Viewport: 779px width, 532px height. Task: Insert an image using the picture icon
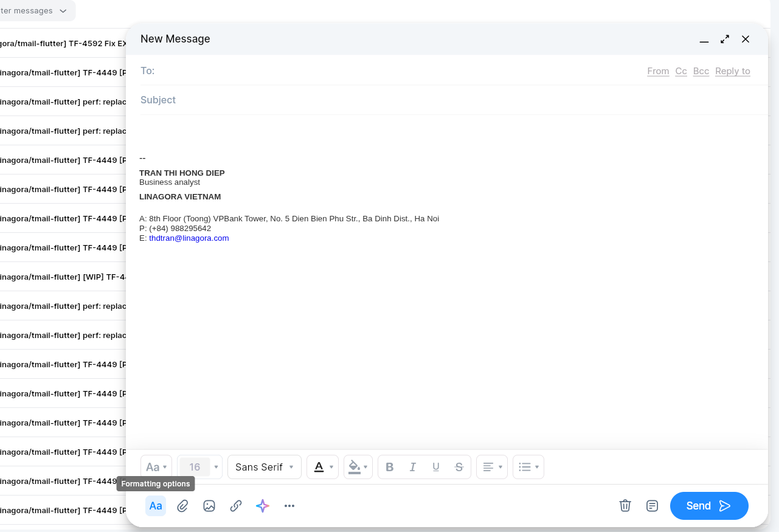tap(209, 506)
